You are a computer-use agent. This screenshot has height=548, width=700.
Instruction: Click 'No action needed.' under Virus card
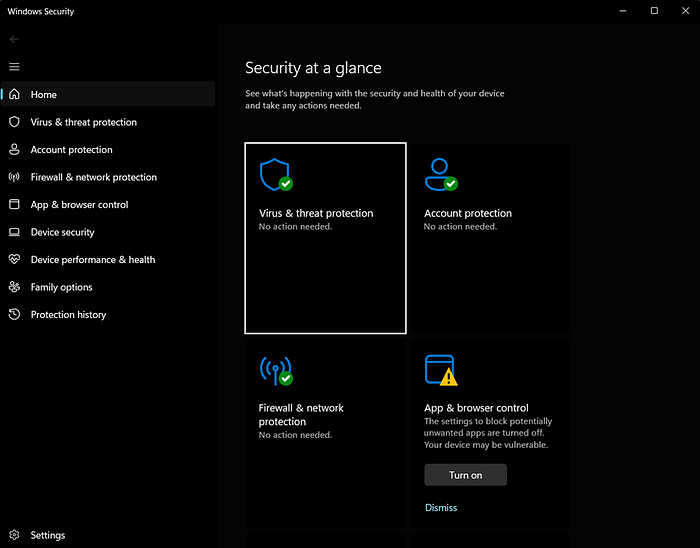pos(295,226)
